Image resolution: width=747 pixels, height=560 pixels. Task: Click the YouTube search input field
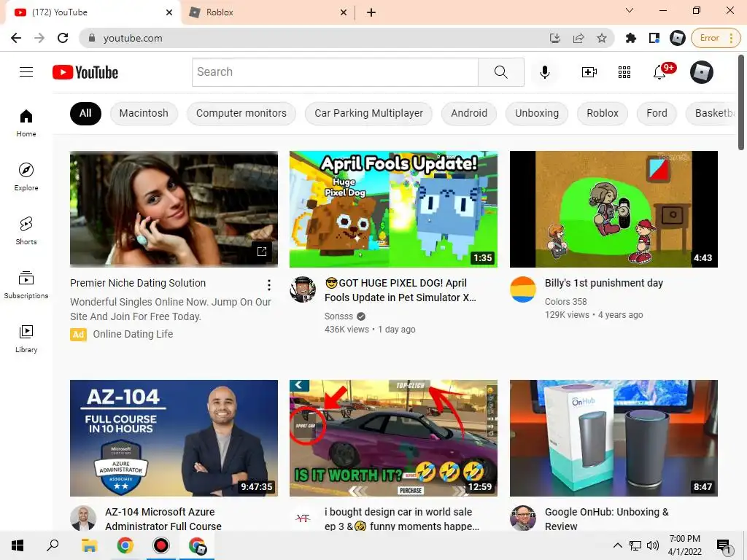(x=336, y=72)
